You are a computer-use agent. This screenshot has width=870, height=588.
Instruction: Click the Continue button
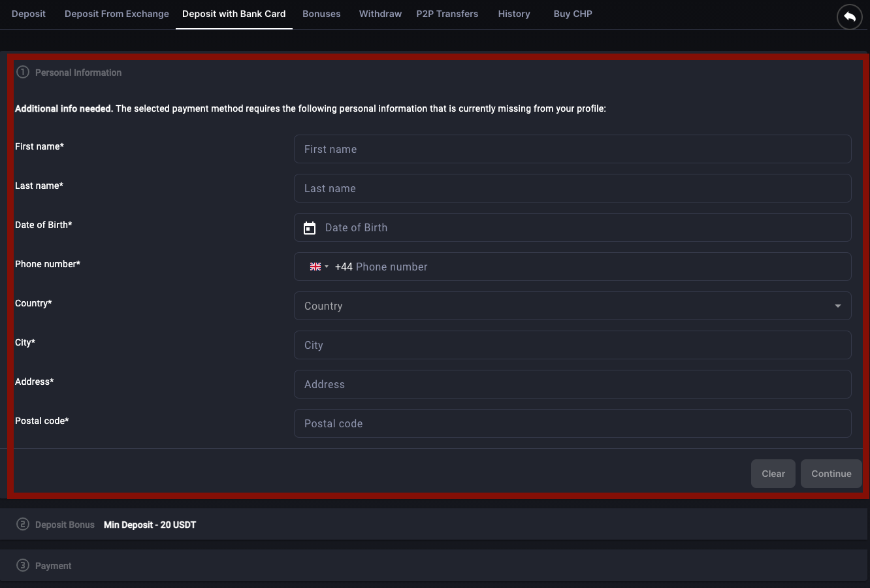point(831,474)
